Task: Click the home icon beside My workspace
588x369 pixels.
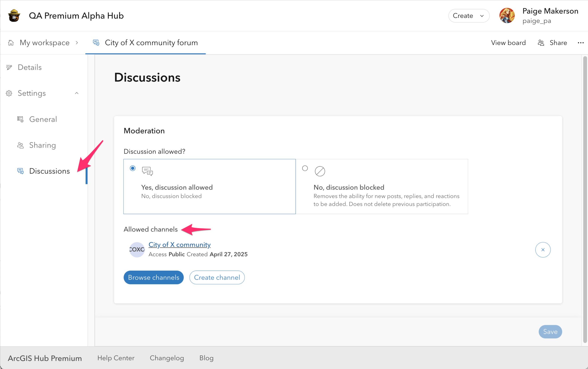Action: (x=11, y=43)
